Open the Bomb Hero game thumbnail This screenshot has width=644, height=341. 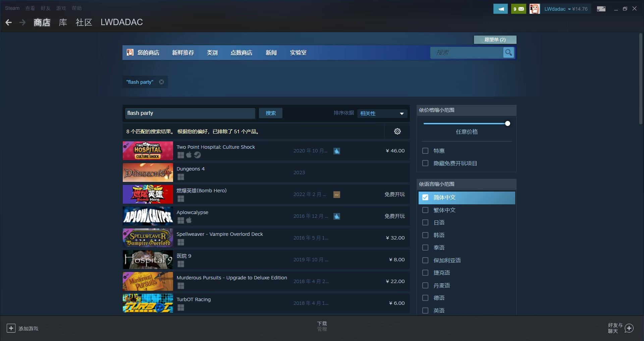tap(148, 194)
